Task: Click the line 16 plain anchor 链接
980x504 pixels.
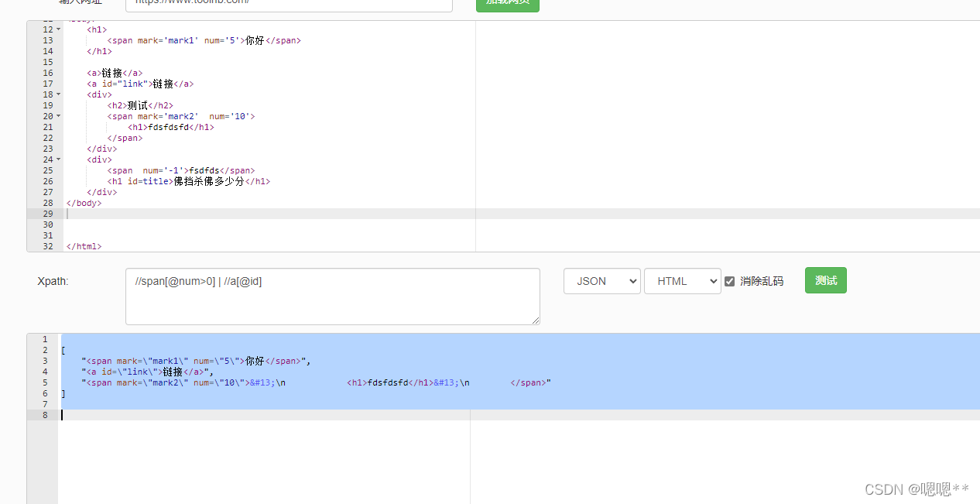Action: [x=115, y=73]
